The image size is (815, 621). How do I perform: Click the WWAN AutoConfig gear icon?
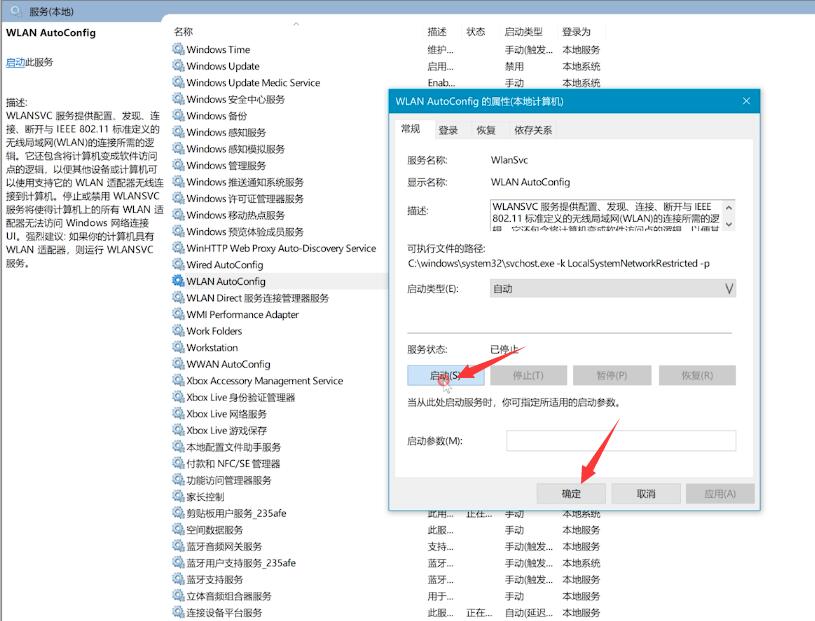(178, 364)
